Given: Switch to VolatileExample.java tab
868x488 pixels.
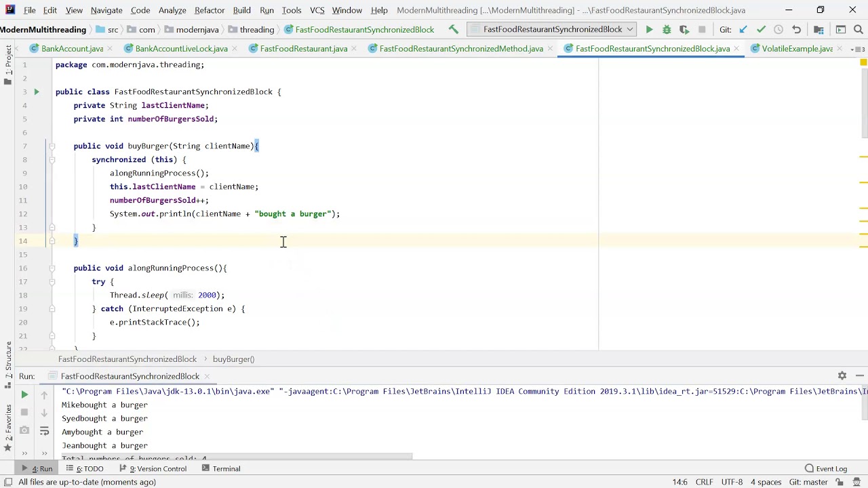Looking at the screenshot, I should click(797, 49).
